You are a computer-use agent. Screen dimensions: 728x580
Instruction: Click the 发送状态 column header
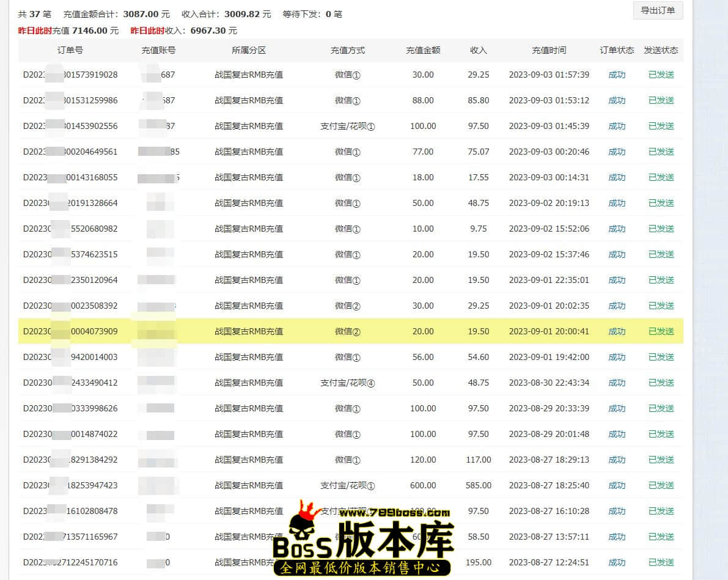click(661, 50)
